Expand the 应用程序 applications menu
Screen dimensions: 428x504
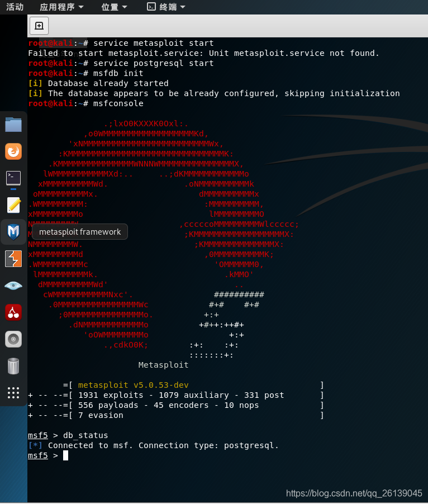click(61, 7)
